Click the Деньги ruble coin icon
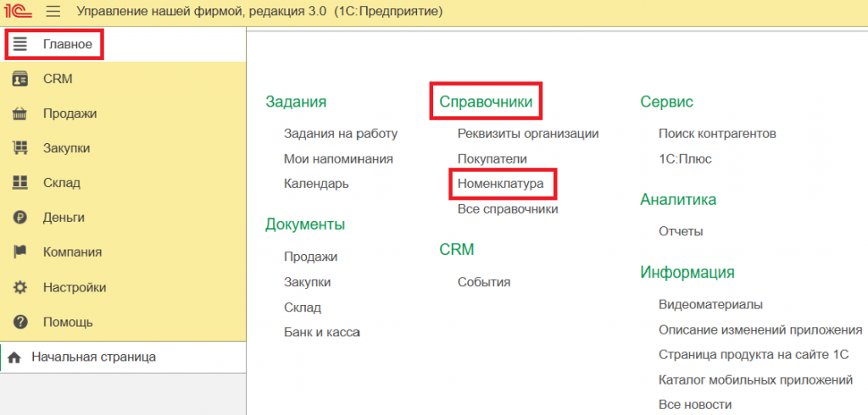The width and height of the screenshot is (868, 415). click(x=20, y=218)
